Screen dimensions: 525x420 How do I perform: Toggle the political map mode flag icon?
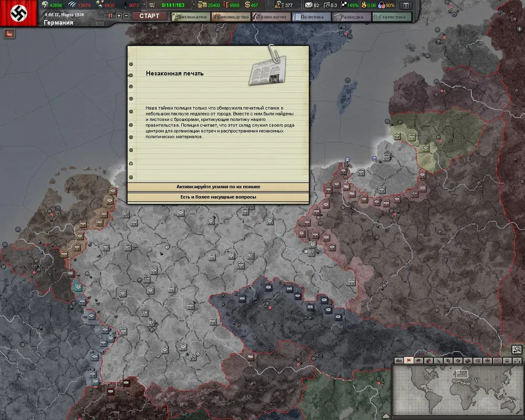[x=408, y=361]
